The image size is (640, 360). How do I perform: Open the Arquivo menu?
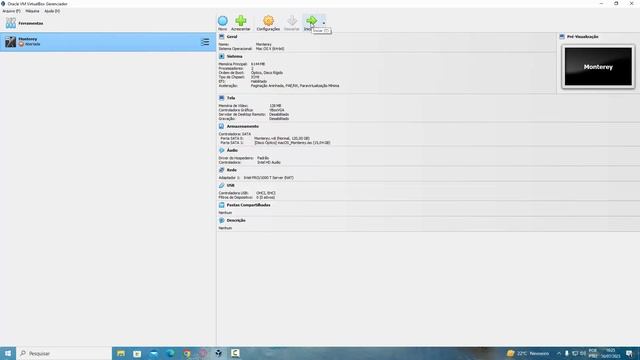click(x=11, y=11)
